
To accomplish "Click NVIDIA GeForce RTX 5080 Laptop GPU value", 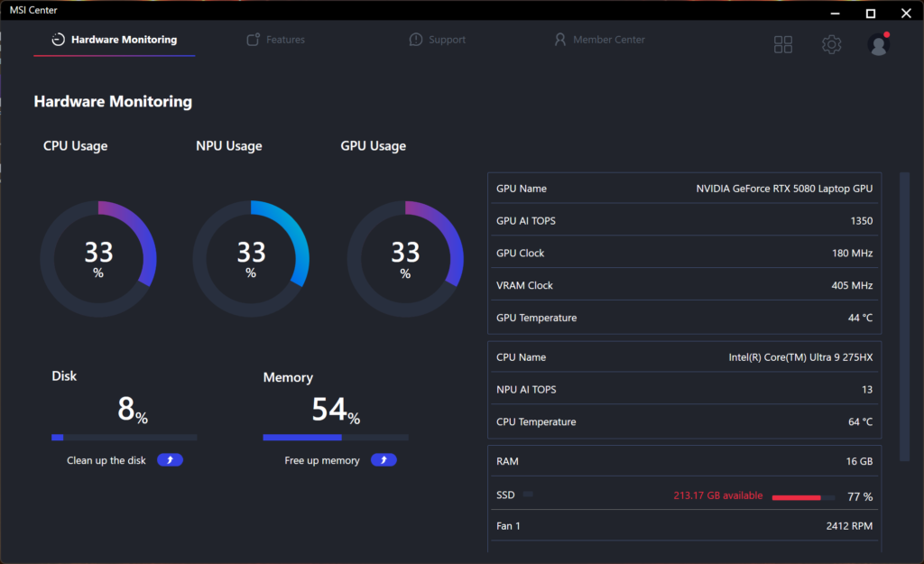I will (x=784, y=189).
